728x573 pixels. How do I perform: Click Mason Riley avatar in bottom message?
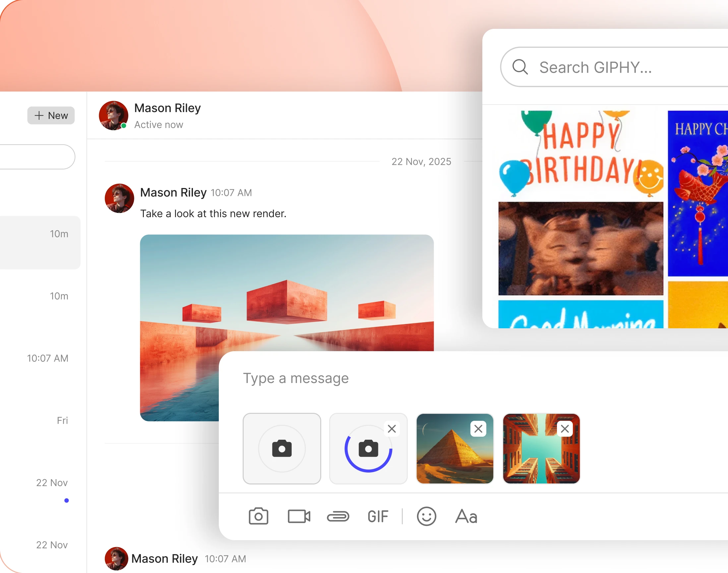(x=116, y=559)
